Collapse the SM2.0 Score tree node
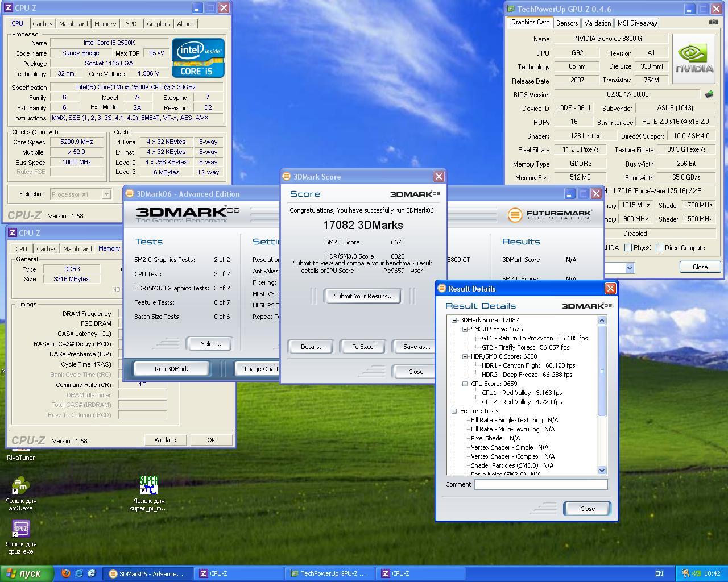Viewport: 728px width, 582px height. point(465,329)
